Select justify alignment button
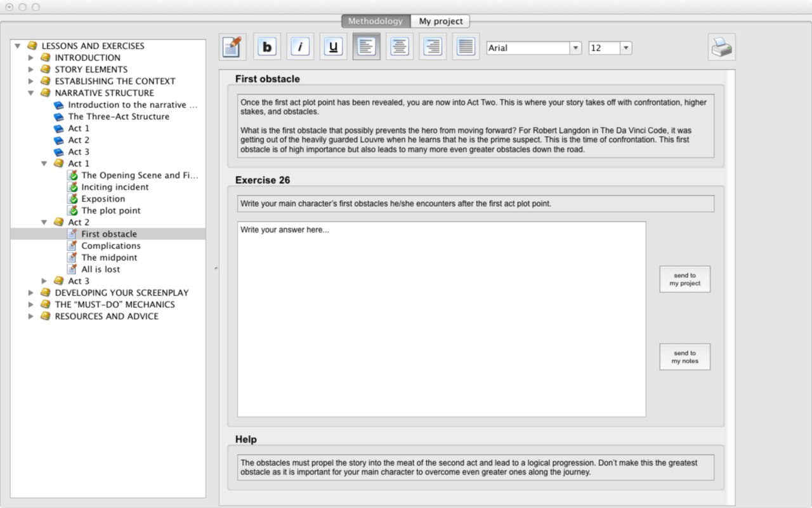 pos(466,47)
